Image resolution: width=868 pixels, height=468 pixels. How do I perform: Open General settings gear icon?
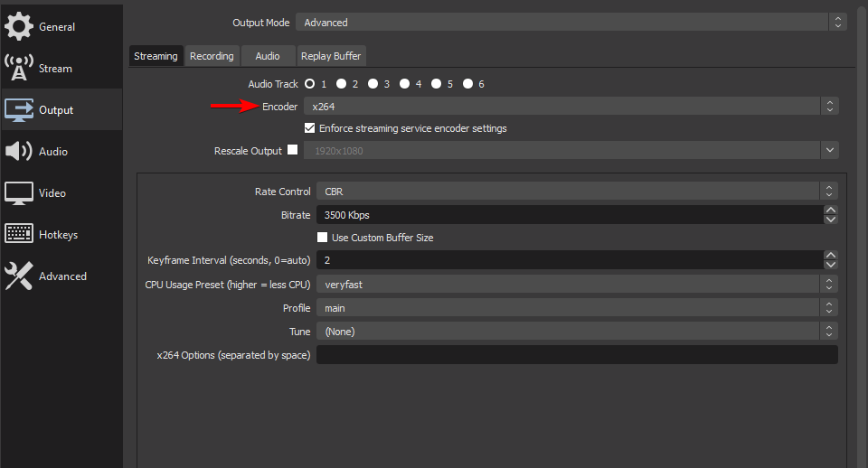19,26
